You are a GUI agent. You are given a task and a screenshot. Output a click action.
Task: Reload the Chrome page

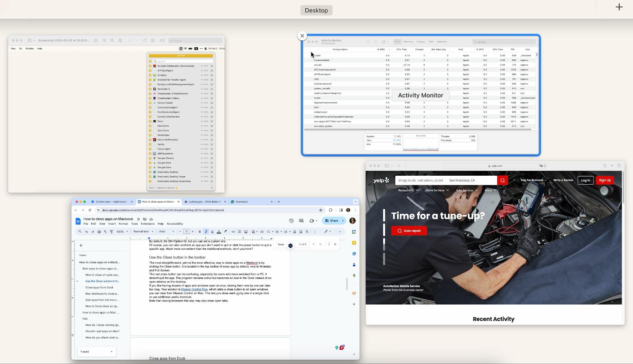click(90, 210)
